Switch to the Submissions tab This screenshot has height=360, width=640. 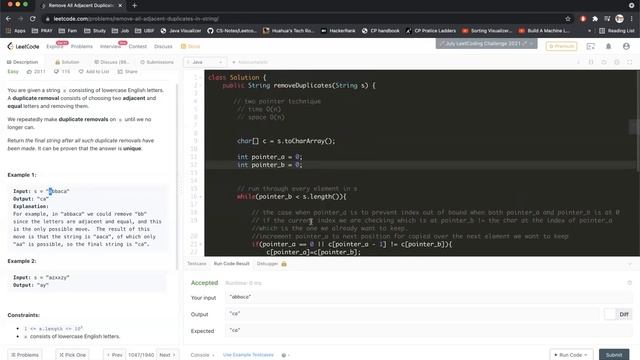[157, 62]
